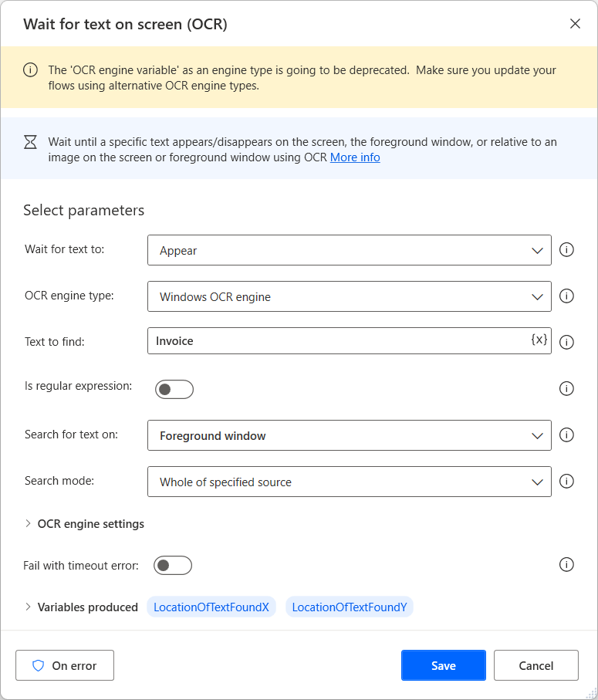The height and width of the screenshot is (700, 598).
Task: Open info for Fail with timeout error
Action: coord(567,564)
